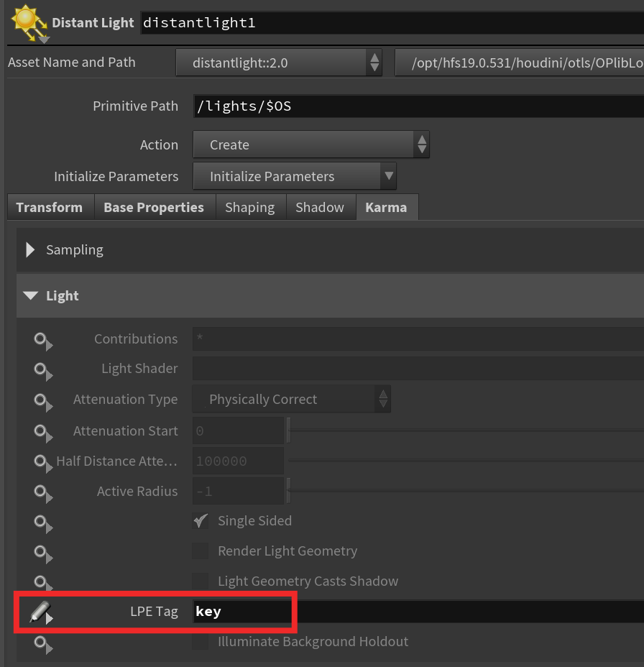Viewport: 644px width, 667px height.
Task: Click the override icon beside Half Distance Attenuation
Action: (x=43, y=464)
